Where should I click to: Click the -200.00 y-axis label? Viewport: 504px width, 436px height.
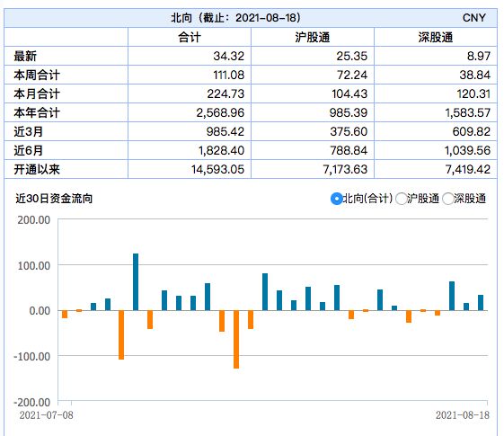coord(32,402)
